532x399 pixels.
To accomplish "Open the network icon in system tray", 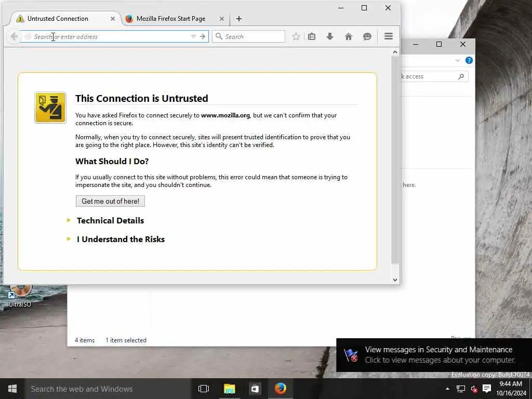I will click(460, 389).
